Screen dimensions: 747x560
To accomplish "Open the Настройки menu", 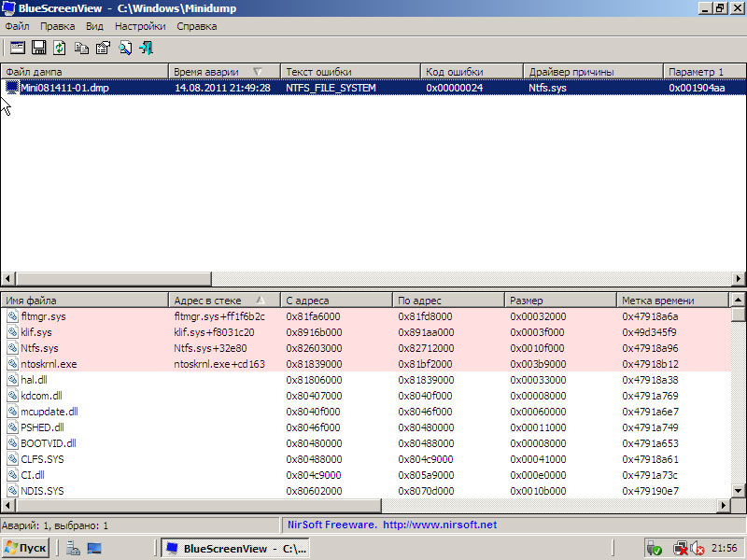I will point(140,26).
